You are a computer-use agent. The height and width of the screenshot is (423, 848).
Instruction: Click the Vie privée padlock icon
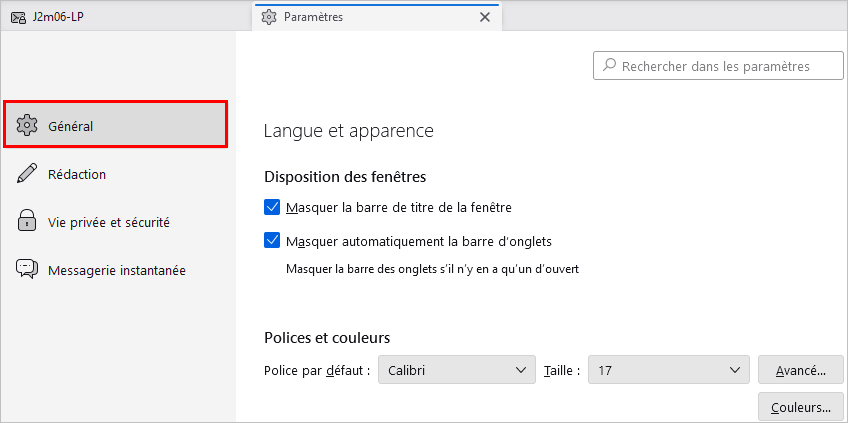pyautogui.click(x=27, y=222)
